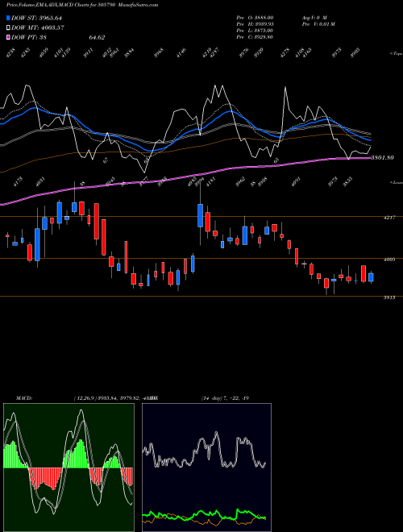403x532 pixels.
Task: Click the 64.62 value next to DOW PT
Action: click(x=97, y=37)
